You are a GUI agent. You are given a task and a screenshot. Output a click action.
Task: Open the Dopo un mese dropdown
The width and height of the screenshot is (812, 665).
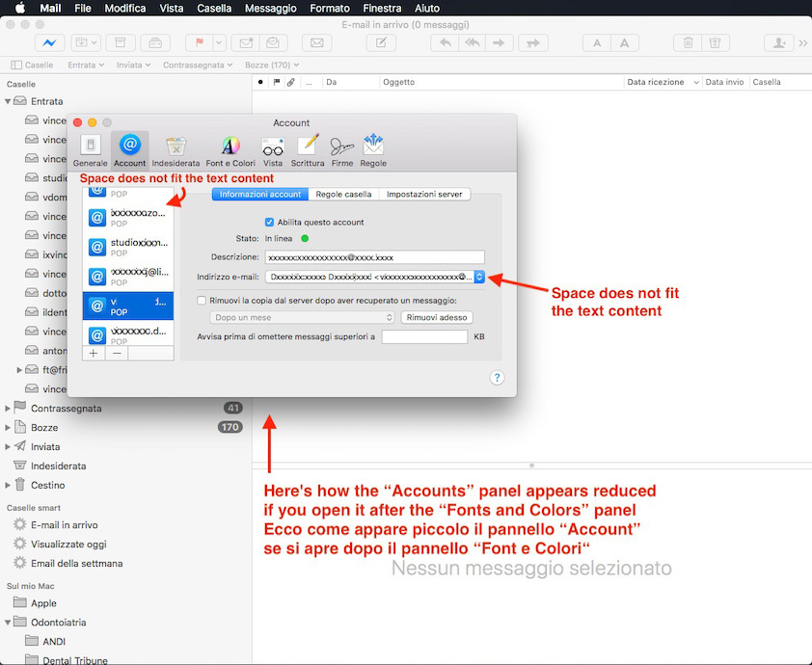pos(302,317)
